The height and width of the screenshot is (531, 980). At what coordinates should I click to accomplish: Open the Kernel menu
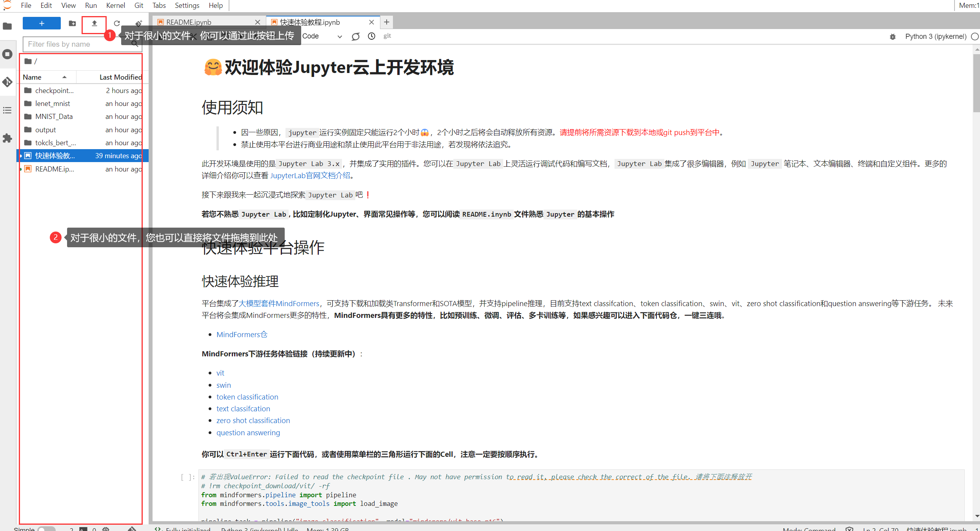point(115,5)
